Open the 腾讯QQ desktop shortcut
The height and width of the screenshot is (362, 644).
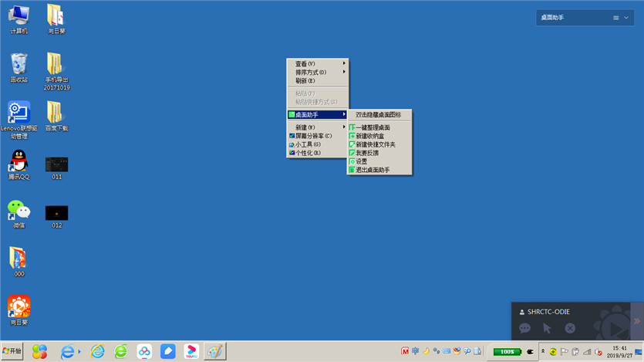(19, 162)
